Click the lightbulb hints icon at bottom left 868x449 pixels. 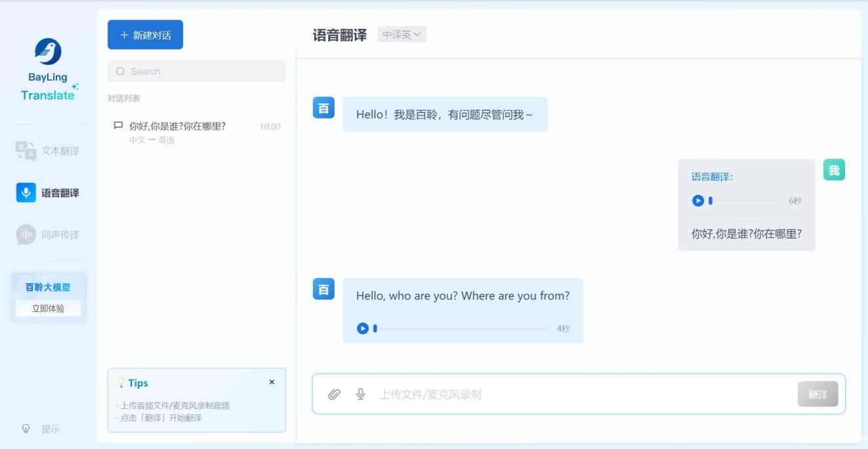tap(26, 429)
